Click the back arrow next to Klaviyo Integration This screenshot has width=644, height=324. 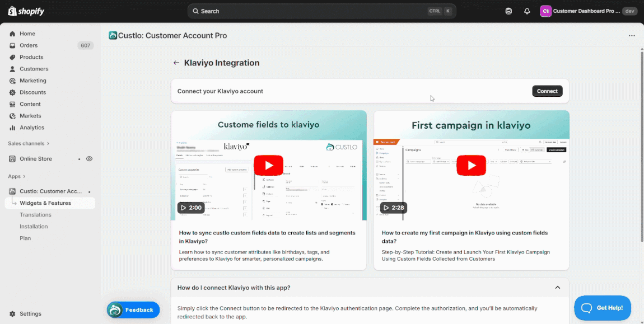[176, 63]
